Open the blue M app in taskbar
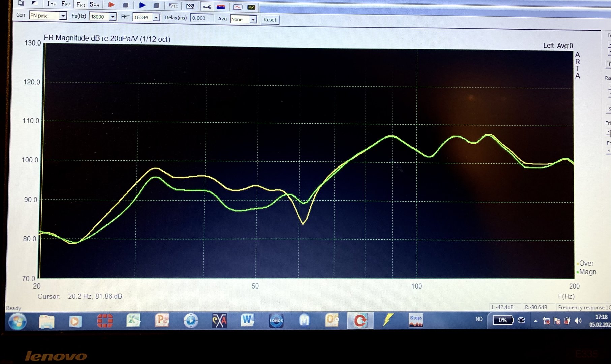Screen dimensions: 611x364 click(x=304, y=320)
